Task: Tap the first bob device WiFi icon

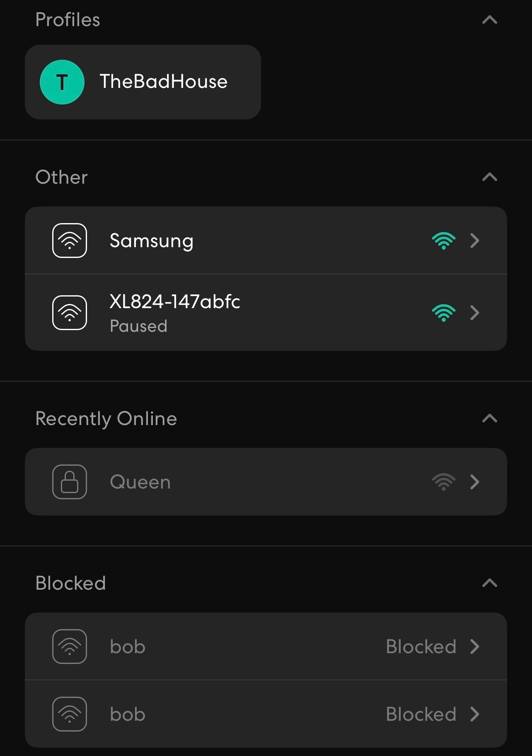Action: click(x=70, y=647)
